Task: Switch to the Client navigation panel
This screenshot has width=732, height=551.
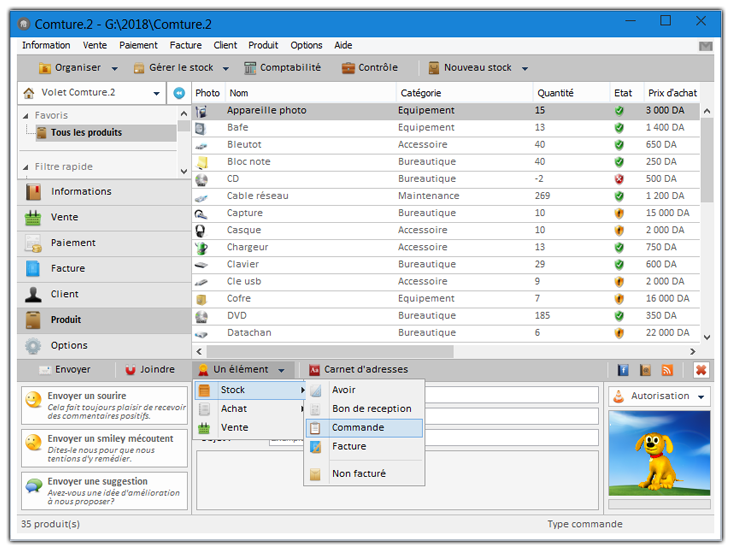Action: pos(65,294)
